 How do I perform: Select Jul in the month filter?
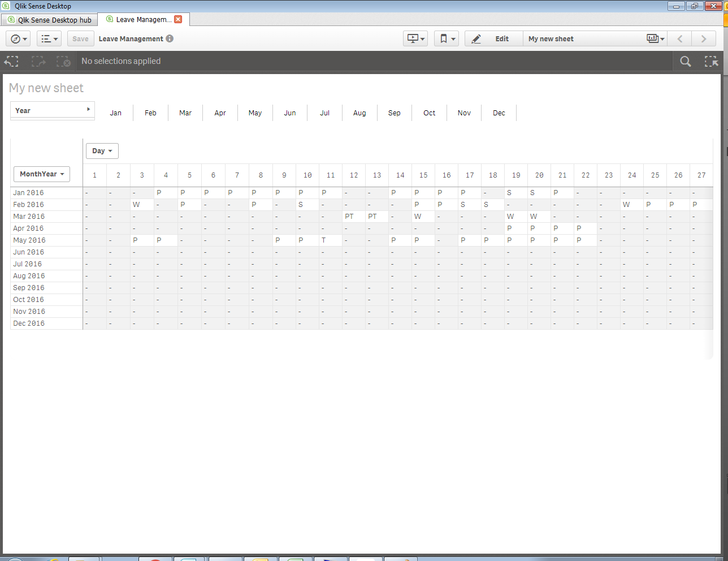point(325,113)
